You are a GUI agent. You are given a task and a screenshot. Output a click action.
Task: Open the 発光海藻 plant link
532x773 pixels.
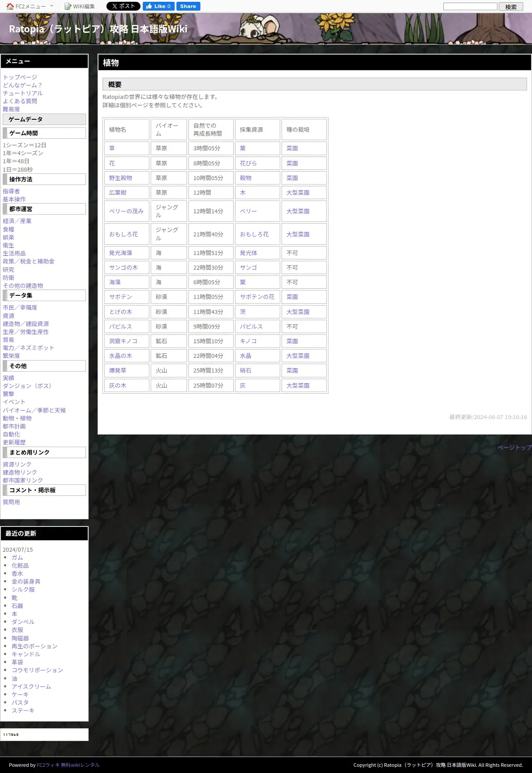click(x=121, y=253)
